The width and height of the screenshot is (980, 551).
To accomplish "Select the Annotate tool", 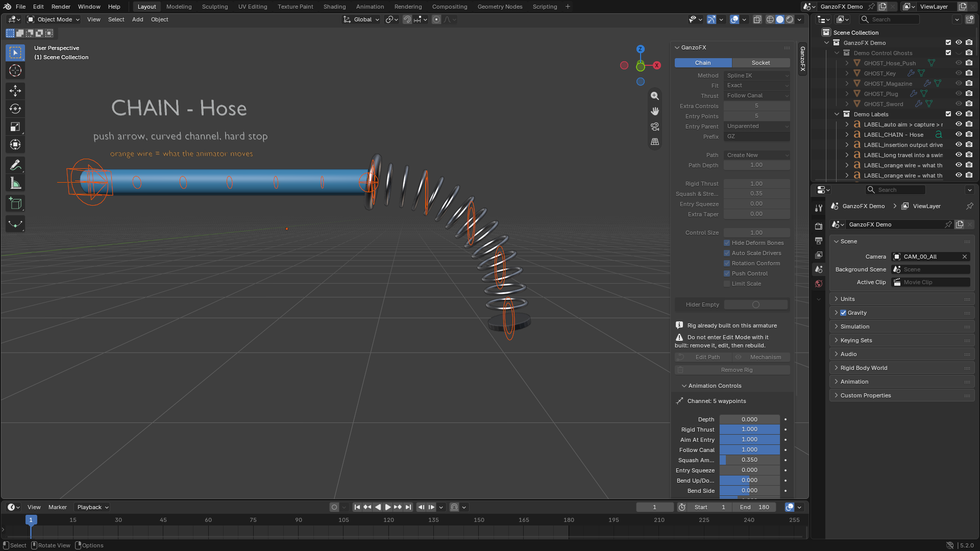I will 15,165.
